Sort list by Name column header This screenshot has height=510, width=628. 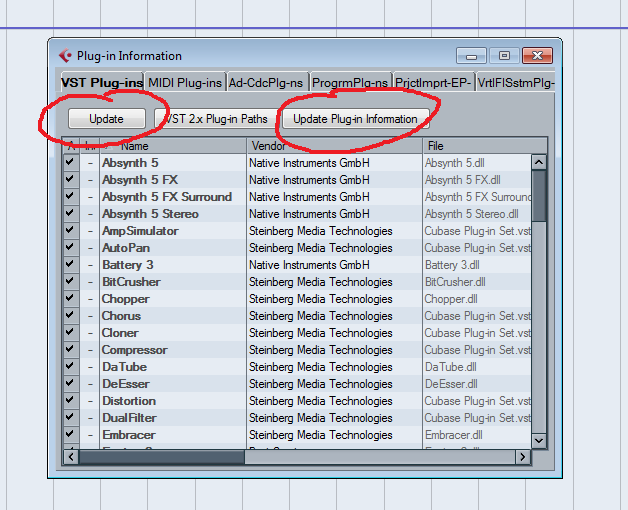[x=173, y=146]
